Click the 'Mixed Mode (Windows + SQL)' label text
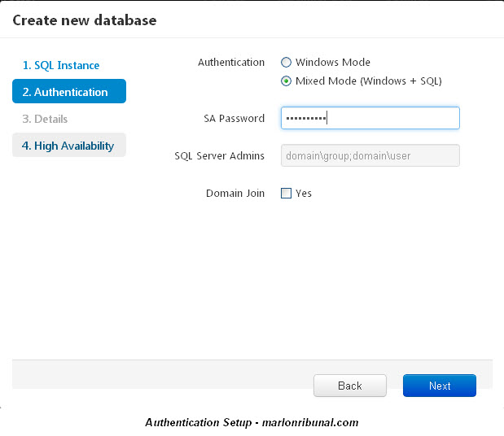This screenshot has height=436, width=504. tap(369, 81)
